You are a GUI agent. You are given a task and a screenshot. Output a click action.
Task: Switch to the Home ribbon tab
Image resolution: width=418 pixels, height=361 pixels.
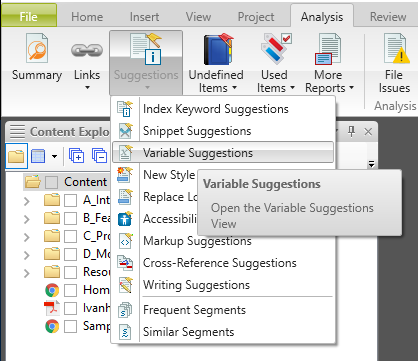coord(87,17)
